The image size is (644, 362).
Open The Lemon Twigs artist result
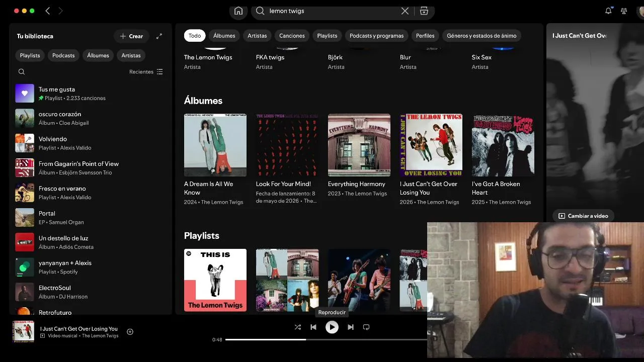point(208,57)
